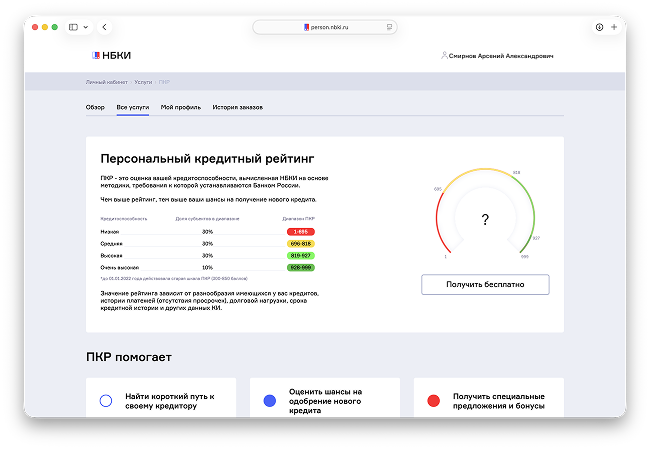Click the Высокая creditworthiness row label
650x449 pixels.
tap(111, 256)
